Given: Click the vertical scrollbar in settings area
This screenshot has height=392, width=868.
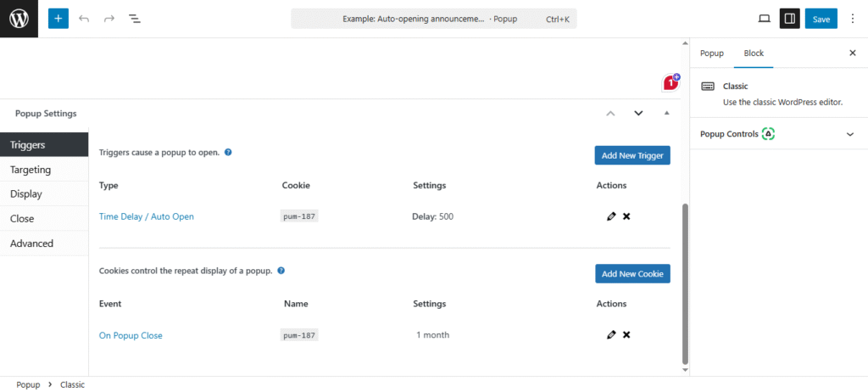Looking at the screenshot, I should (x=685, y=280).
